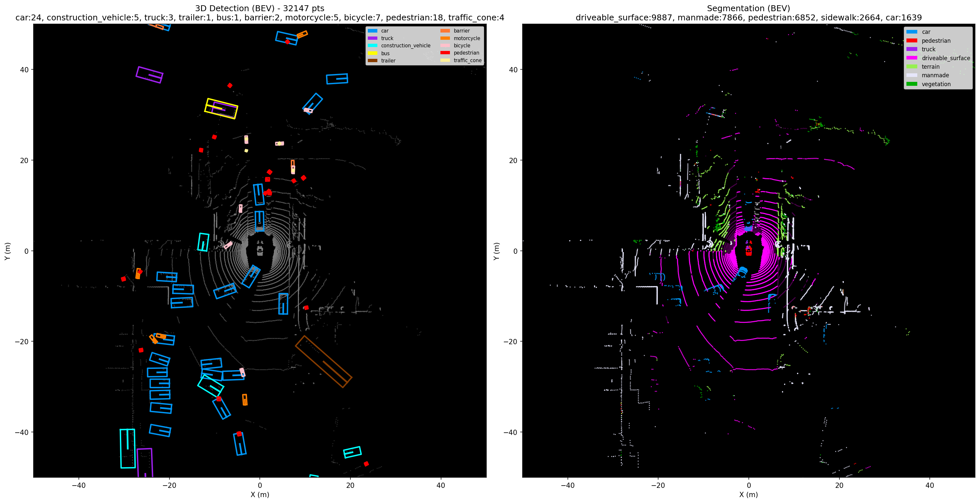Click the detection class counts subtitle text
980x503 pixels.
[259, 18]
